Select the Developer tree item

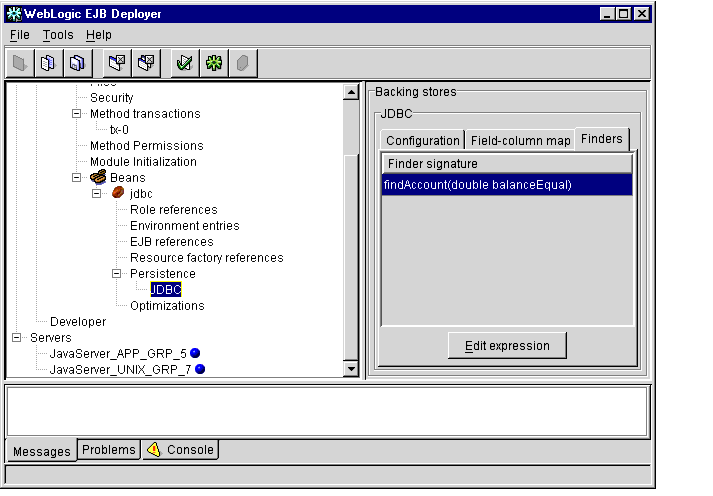(78, 321)
